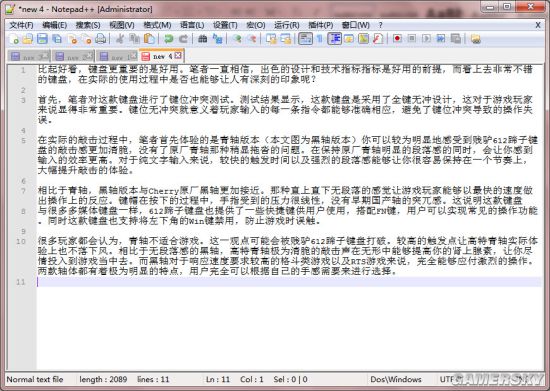
Task: Click the Close All toolbar icon
Action: (x=86, y=39)
